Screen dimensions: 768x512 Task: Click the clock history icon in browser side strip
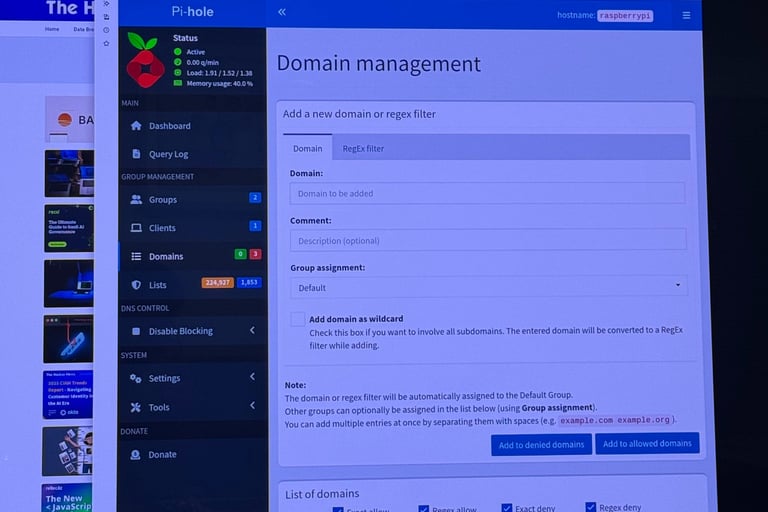106,30
